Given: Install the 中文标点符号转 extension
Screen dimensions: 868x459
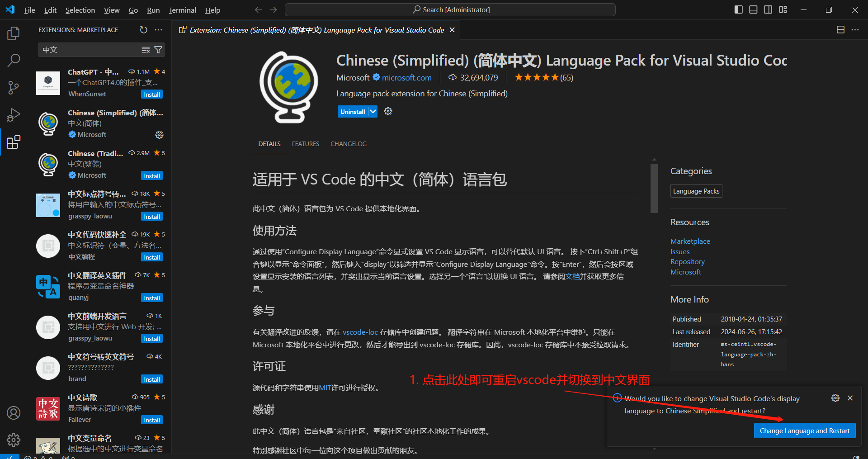Looking at the screenshot, I should [152, 217].
